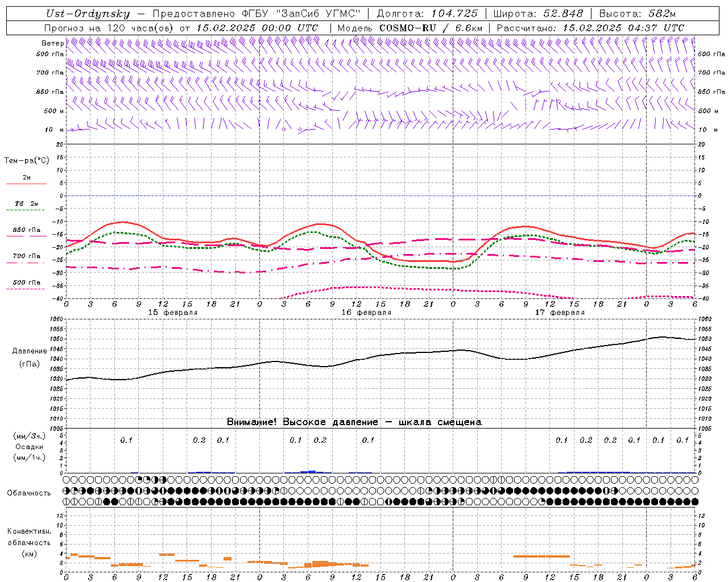
Task: Click the Ветер wind panel label
Action: click(x=52, y=43)
